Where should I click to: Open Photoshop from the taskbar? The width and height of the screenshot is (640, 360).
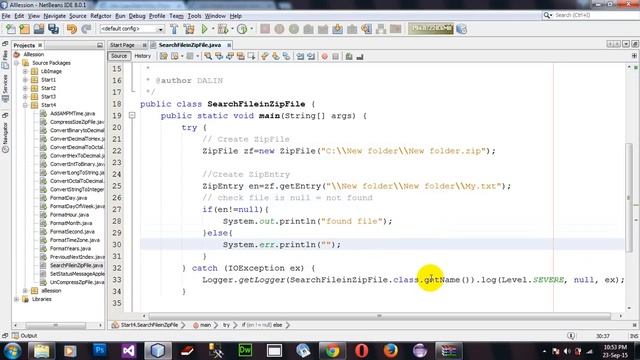tap(100, 351)
